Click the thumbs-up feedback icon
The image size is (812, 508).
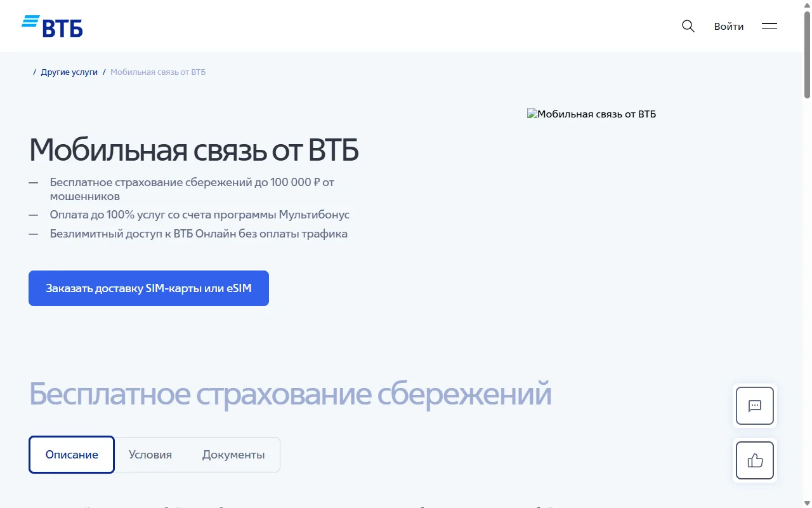point(755,460)
